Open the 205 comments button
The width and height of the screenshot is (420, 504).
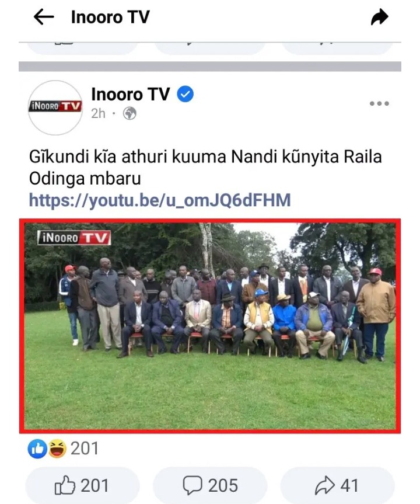click(210, 485)
